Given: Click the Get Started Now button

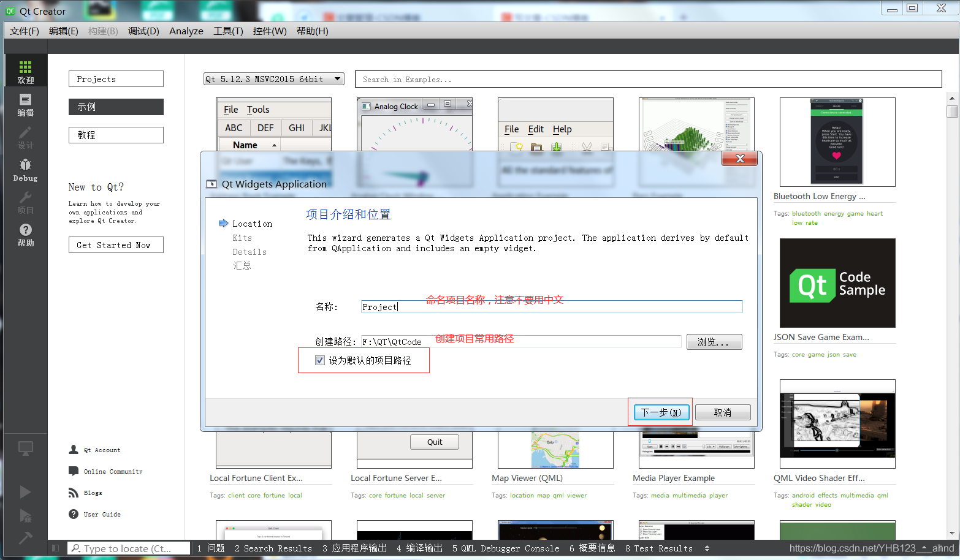Looking at the screenshot, I should [x=115, y=244].
